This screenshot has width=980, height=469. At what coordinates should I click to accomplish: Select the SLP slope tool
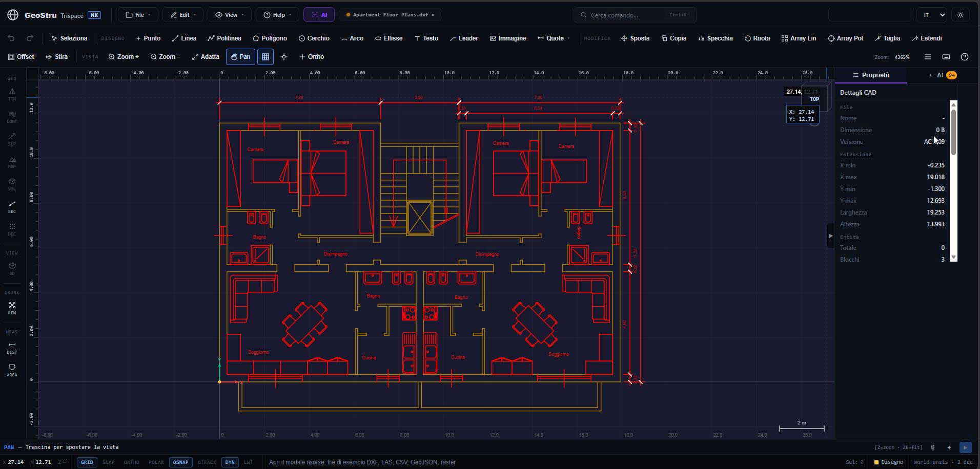coord(12,139)
